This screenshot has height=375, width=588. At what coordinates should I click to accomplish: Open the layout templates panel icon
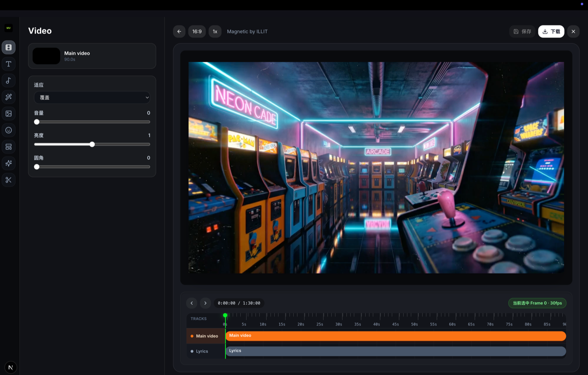coord(8,147)
